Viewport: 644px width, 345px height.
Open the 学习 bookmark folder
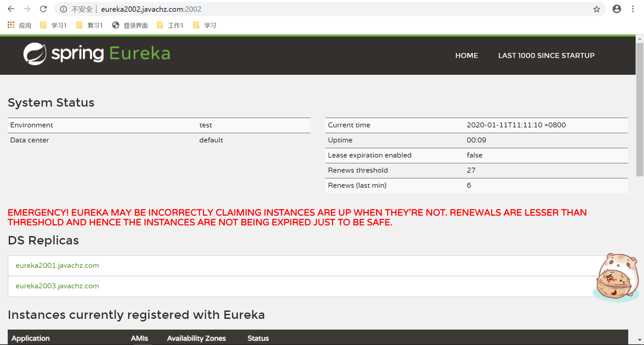(x=205, y=25)
